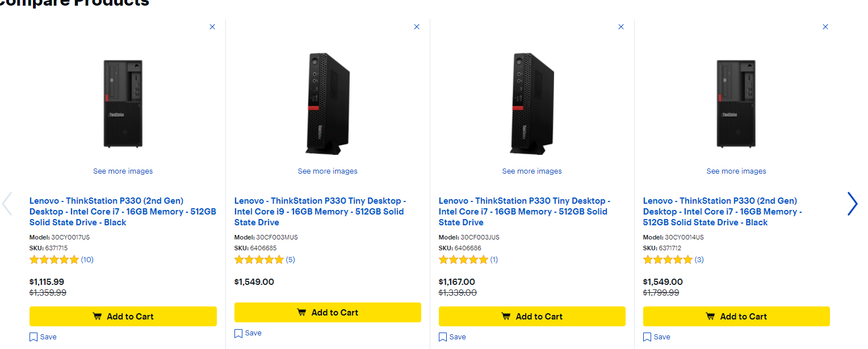Remove the Core i7 $1,115.99 ThinkStation from comparison
Image resolution: width=868 pixels, height=349 pixels.
tap(212, 27)
